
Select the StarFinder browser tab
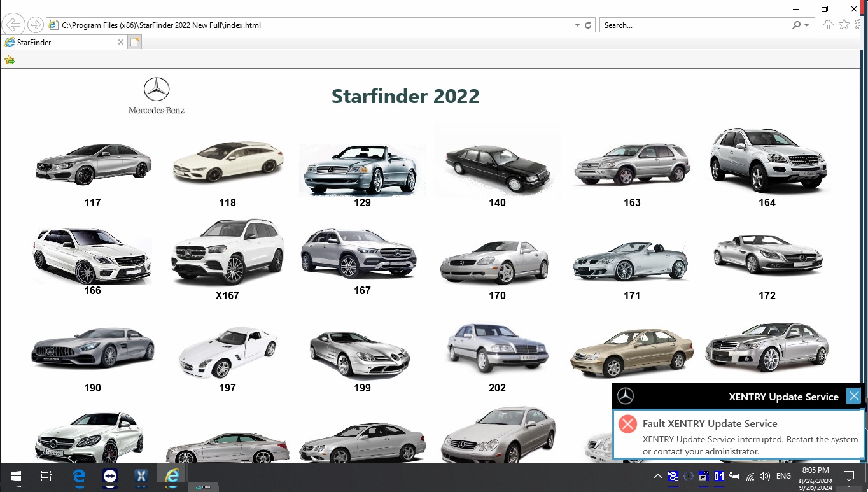[60, 42]
